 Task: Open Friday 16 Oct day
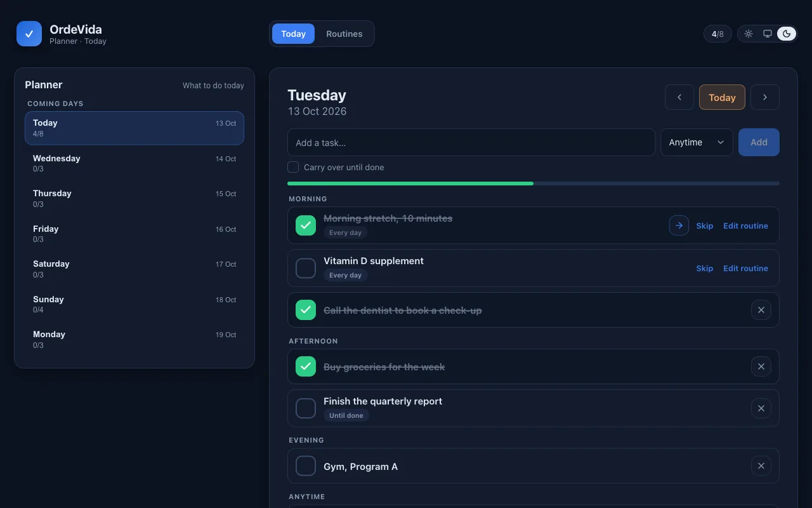134,234
